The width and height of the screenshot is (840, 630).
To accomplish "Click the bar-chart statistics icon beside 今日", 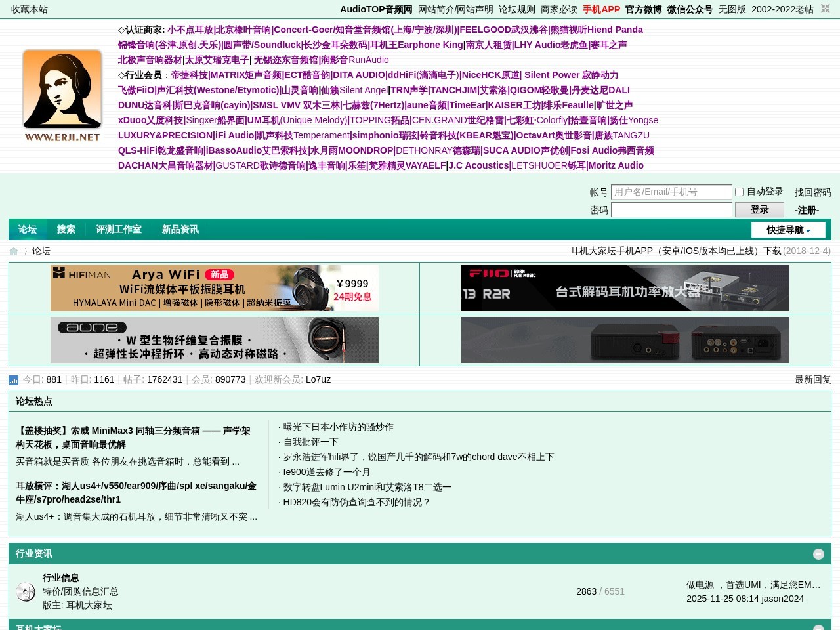I will click(x=13, y=380).
